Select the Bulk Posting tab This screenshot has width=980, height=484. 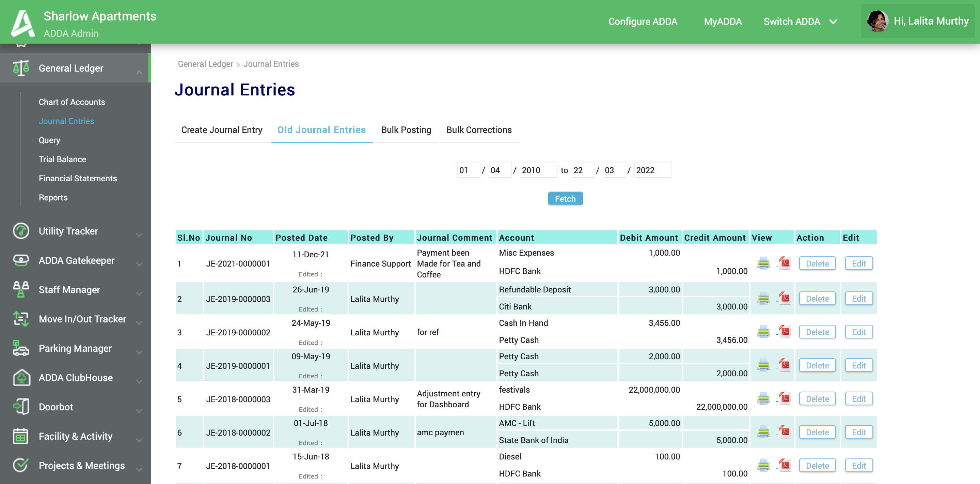[406, 130]
